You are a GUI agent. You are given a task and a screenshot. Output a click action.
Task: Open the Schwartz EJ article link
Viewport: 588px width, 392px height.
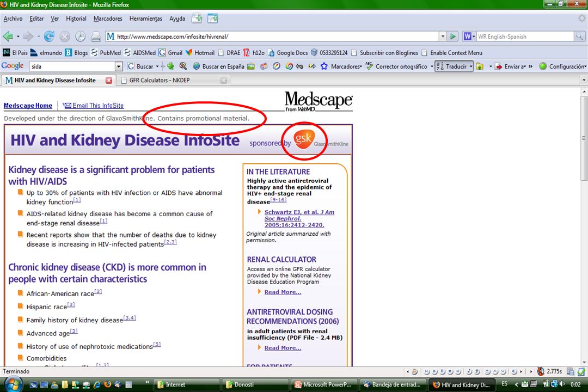click(299, 218)
